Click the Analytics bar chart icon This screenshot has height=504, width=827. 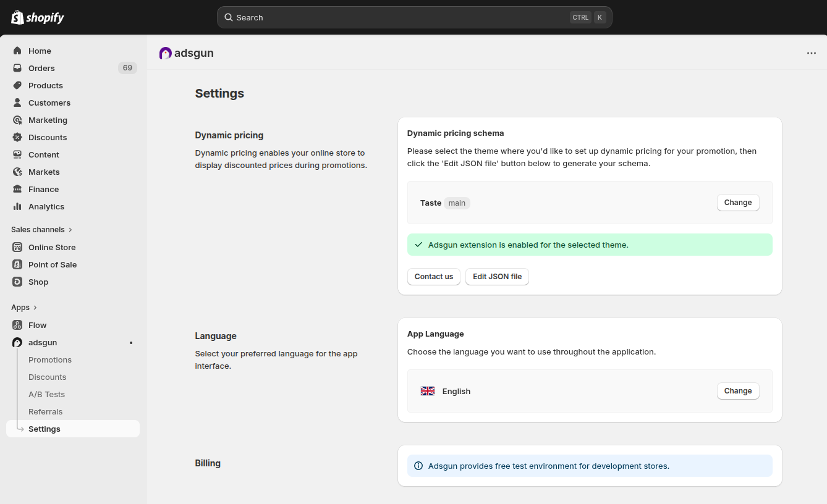pos(17,206)
